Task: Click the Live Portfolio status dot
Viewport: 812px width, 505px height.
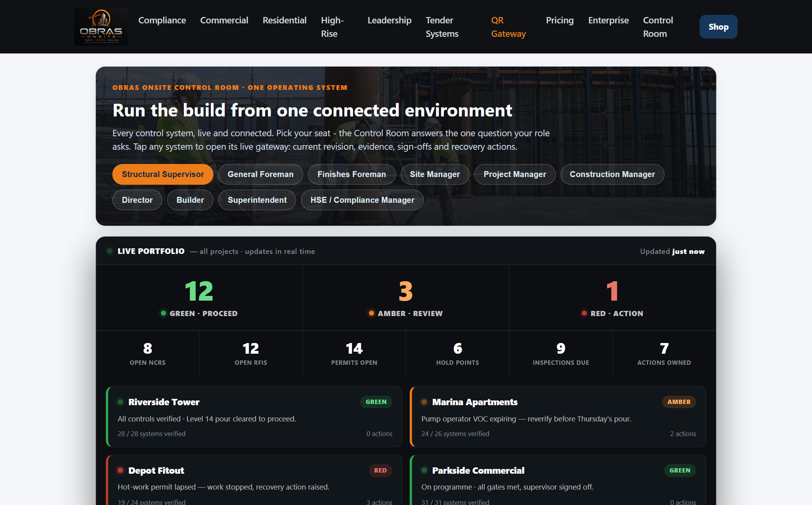Action: (x=110, y=251)
